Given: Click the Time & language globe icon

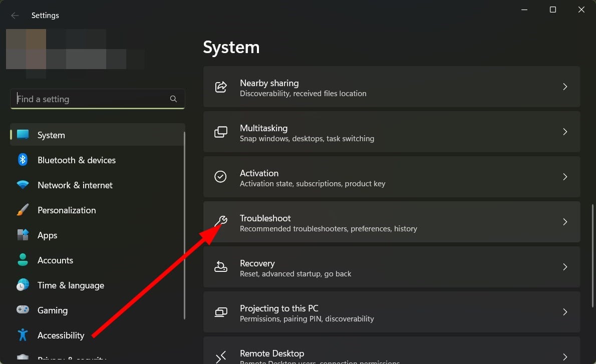Looking at the screenshot, I should (23, 285).
